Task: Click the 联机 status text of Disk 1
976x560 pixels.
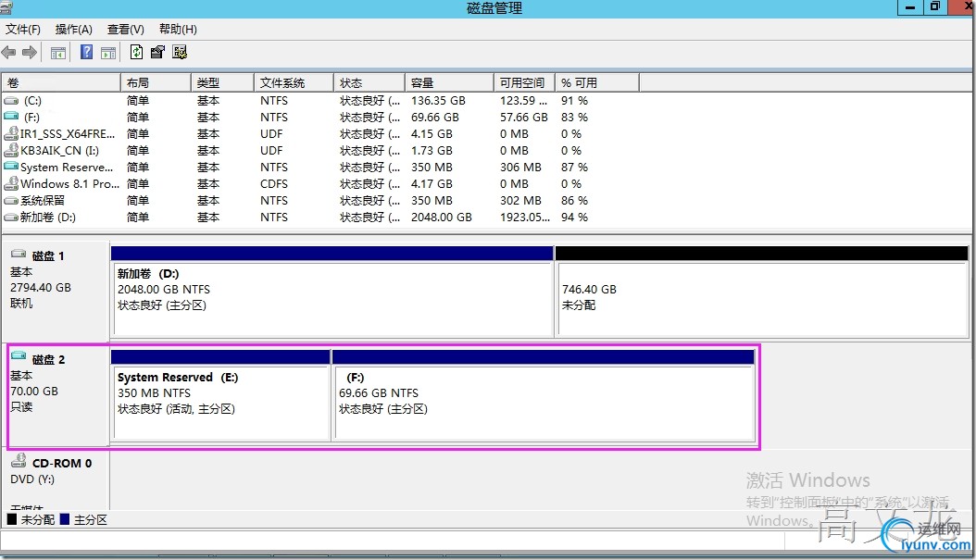Action: [21, 304]
